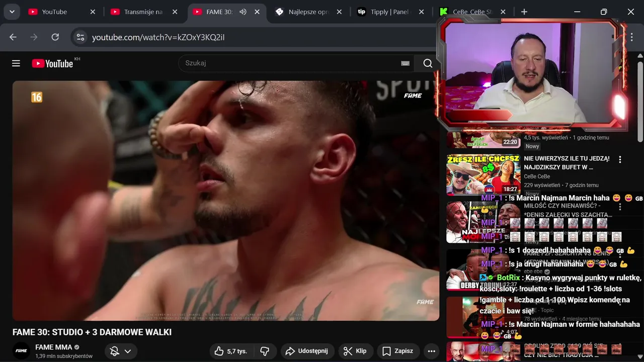Click the youtube.com address bar URL
This screenshot has width=644, height=362.
coord(158,37)
